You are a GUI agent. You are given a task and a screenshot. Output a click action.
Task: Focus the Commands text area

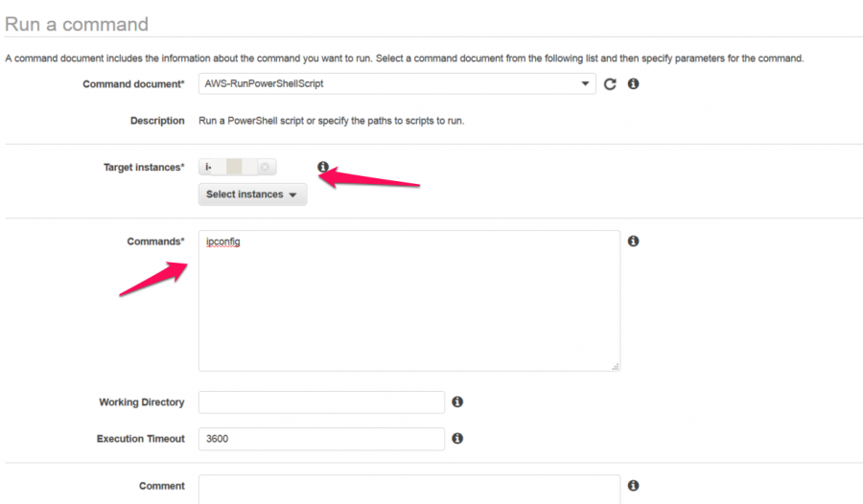pyautogui.click(x=408, y=301)
